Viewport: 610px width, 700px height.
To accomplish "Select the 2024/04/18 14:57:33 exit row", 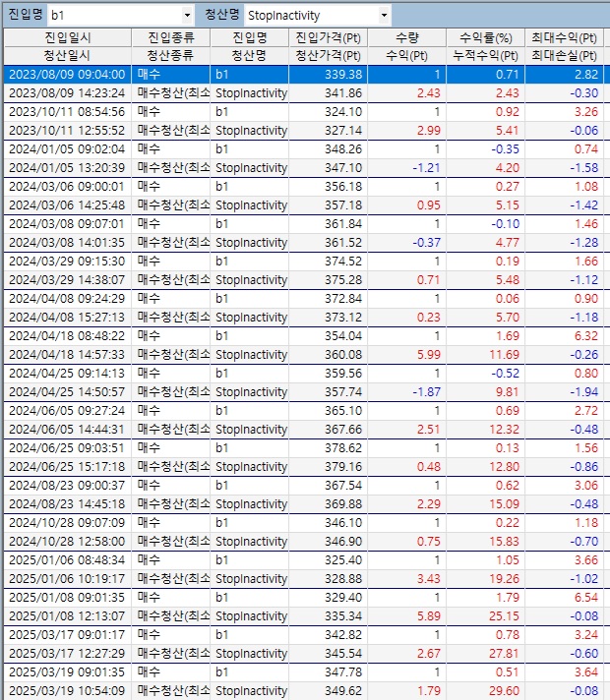I will (x=67, y=354).
